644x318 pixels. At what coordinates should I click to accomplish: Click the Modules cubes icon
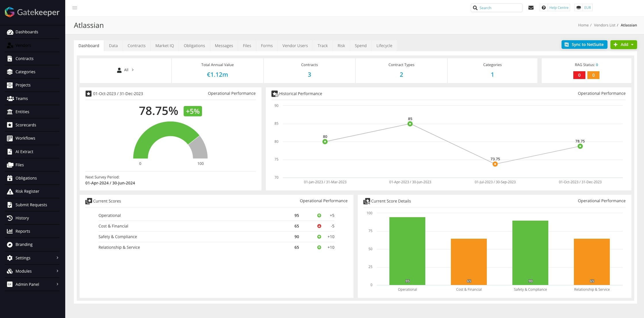(x=10, y=271)
